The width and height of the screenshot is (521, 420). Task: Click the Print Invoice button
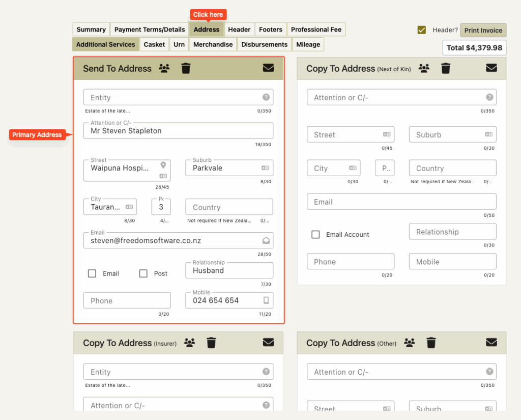pyautogui.click(x=483, y=30)
